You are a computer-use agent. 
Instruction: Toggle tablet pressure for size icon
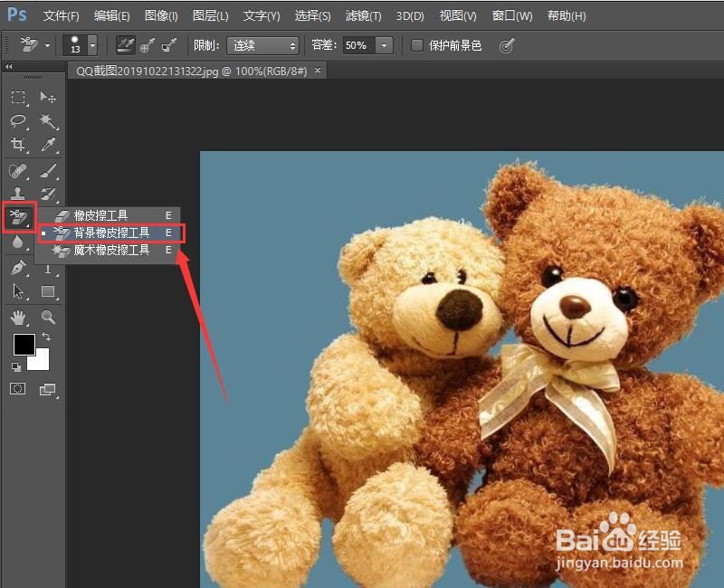pos(507,46)
